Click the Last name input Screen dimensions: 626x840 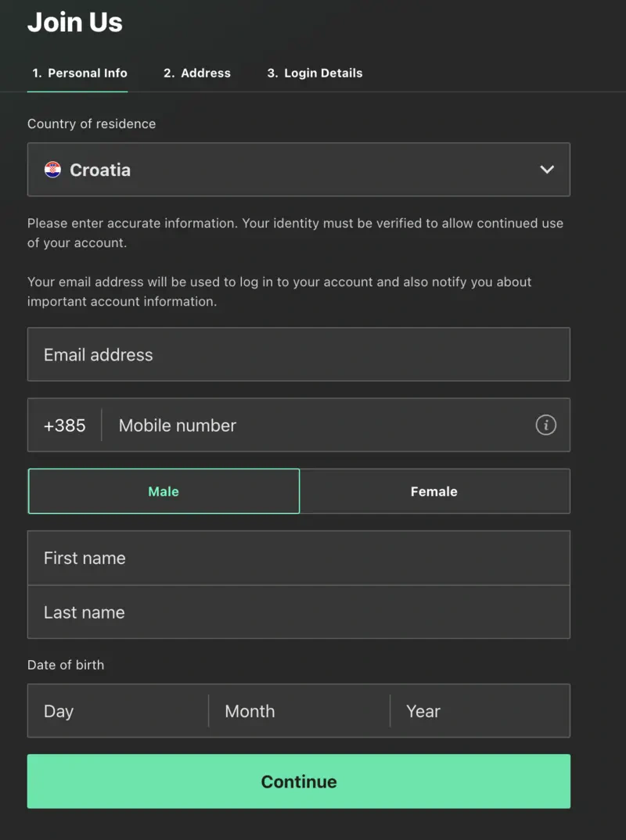tap(298, 612)
